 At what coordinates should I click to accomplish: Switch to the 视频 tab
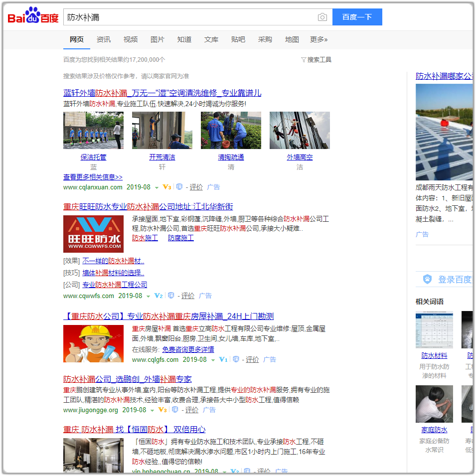tap(131, 39)
